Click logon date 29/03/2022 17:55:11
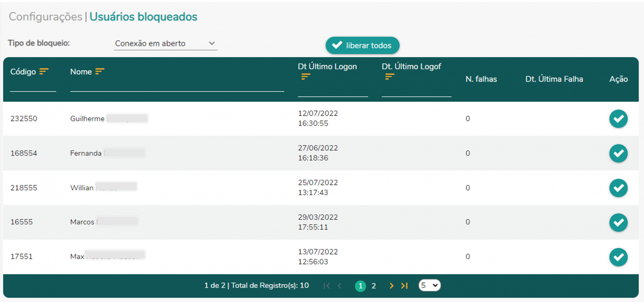The width and height of the screenshot is (644, 302). tap(318, 222)
